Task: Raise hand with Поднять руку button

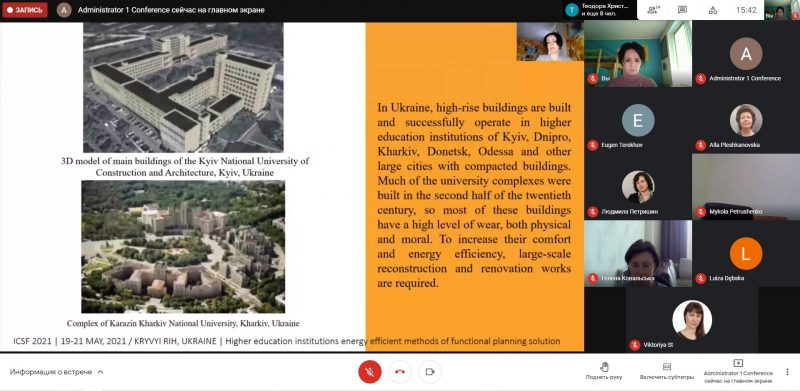Action: coord(604,371)
